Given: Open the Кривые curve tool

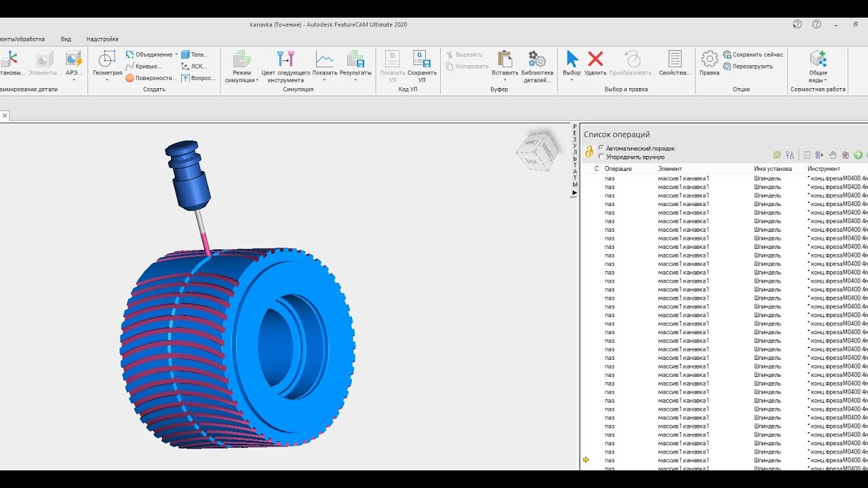Looking at the screenshot, I should (x=144, y=66).
